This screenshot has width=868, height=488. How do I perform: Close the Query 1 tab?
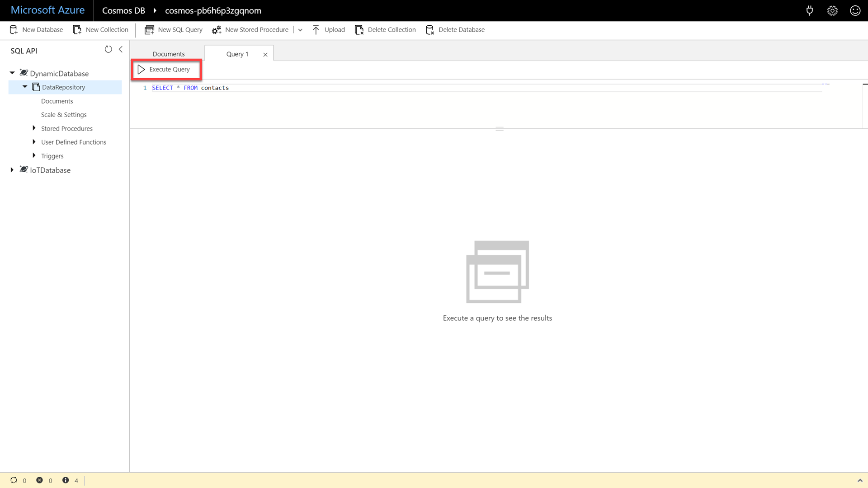click(265, 55)
